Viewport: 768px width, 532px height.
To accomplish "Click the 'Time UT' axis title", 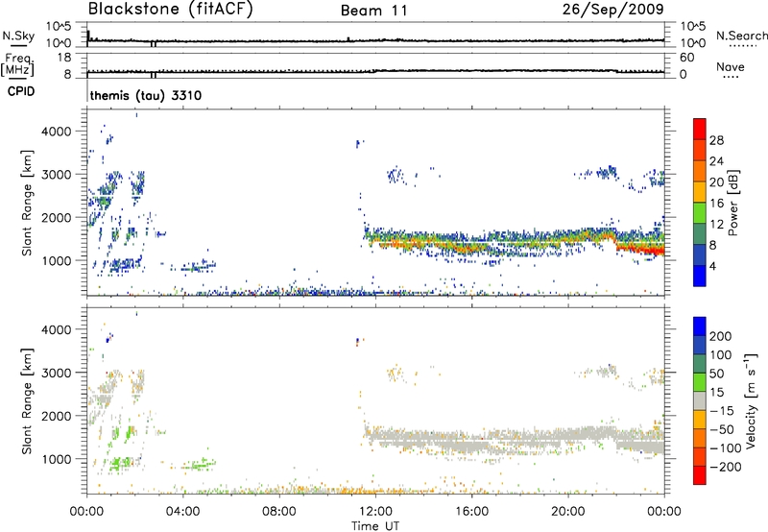I will point(375,526).
